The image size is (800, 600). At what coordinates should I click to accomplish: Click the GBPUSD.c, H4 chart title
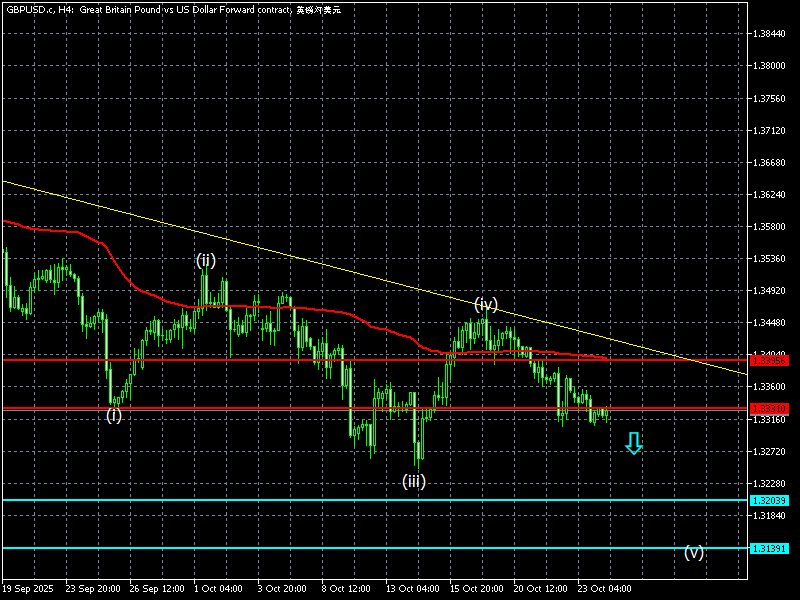point(173,10)
